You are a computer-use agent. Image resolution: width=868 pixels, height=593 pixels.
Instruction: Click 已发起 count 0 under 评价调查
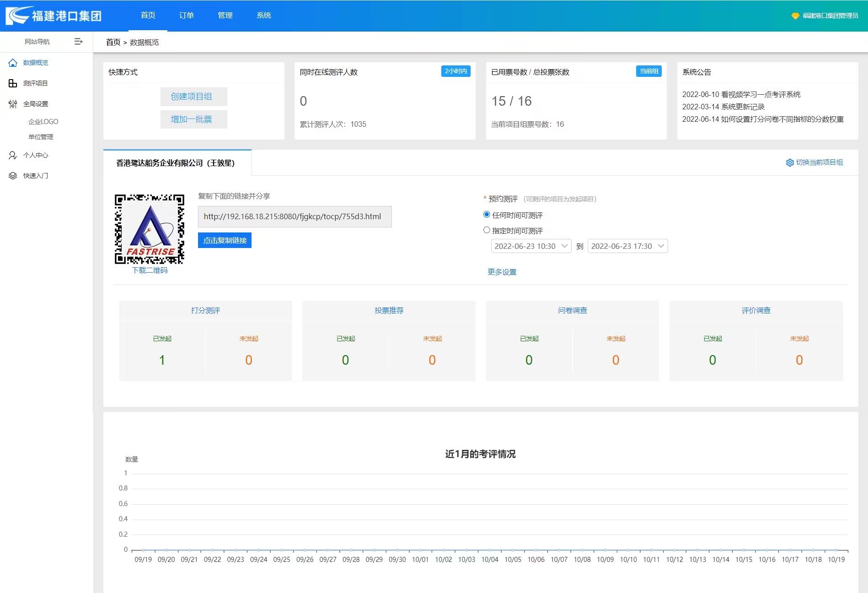pyautogui.click(x=713, y=360)
